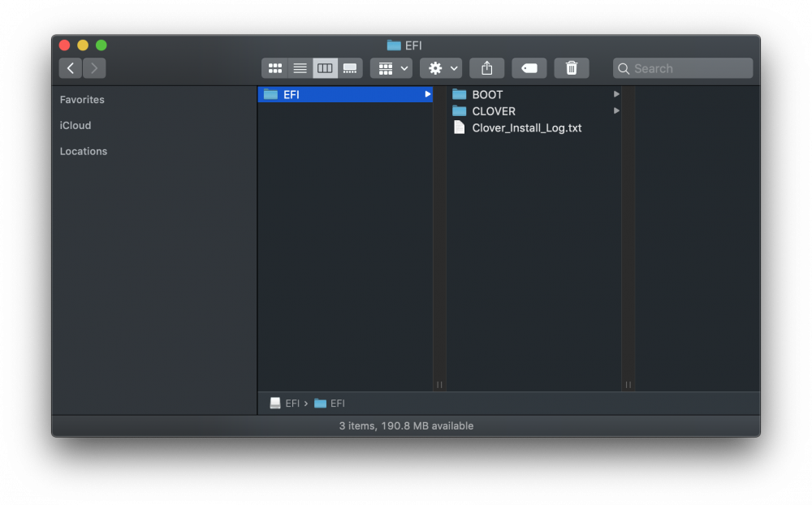
Task: Select the highlighted EFI folder row
Action: pos(345,94)
